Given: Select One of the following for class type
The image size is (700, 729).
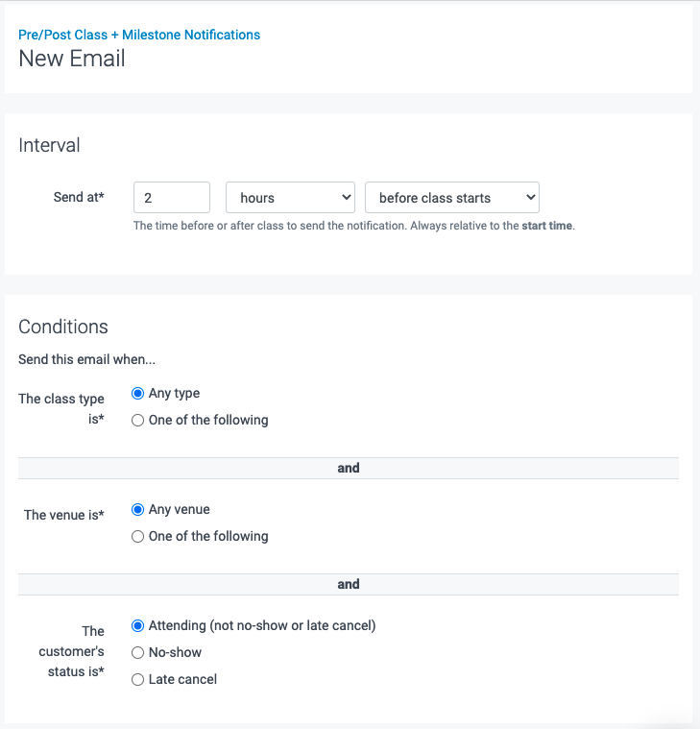Looking at the screenshot, I should pyautogui.click(x=137, y=421).
